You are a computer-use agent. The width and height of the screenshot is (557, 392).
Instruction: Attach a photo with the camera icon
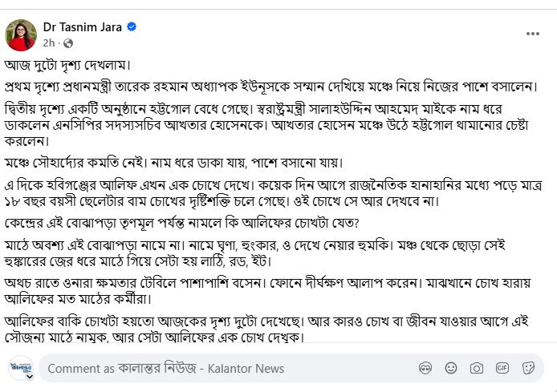click(x=477, y=368)
